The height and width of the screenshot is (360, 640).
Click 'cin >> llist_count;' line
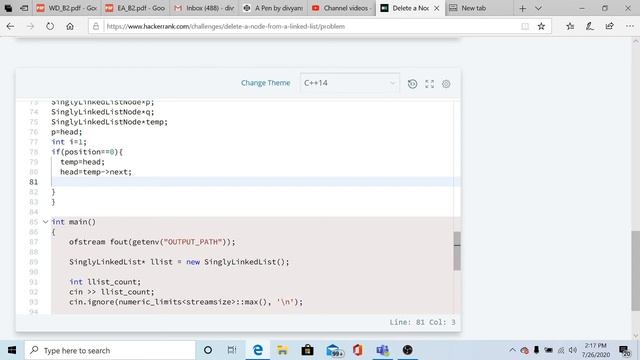point(112,292)
